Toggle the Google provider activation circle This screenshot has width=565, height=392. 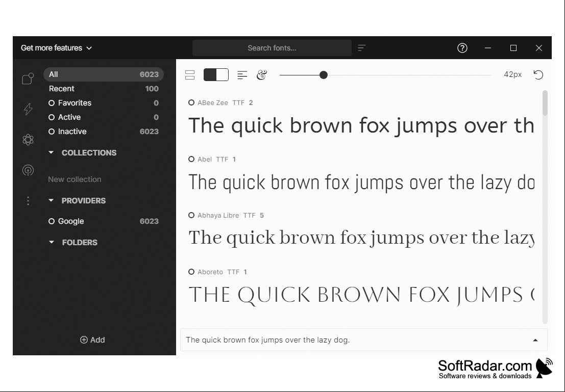[52, 221]
